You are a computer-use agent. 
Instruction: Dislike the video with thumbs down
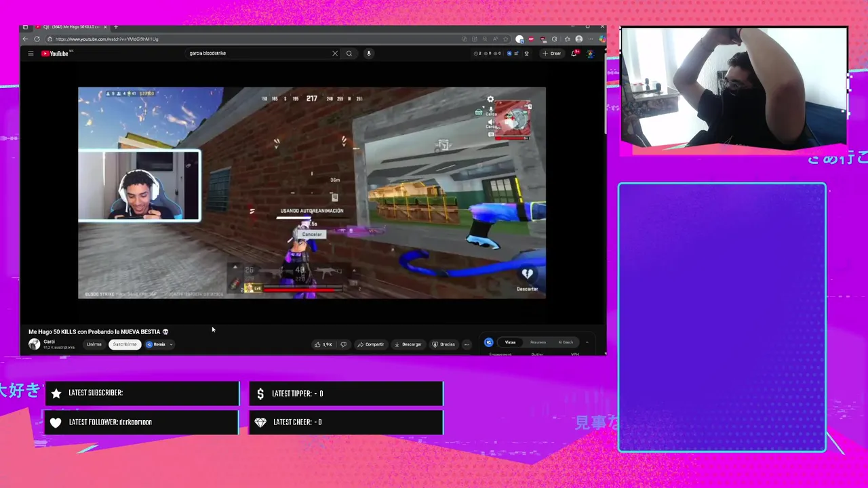click(x=343, y=344)
